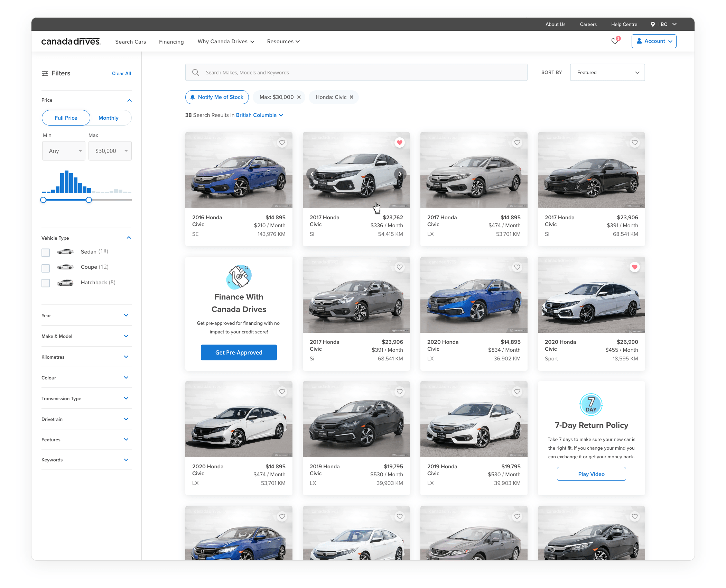The height and width of the screenshot is (588, 726).
Task: Unfavourite the 2020 Honda Civic Sport
Action: [x=635, y=267]
